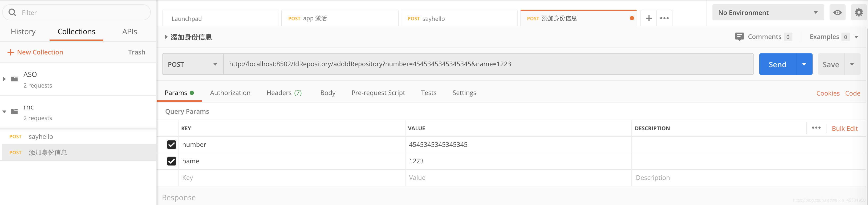Click the Comments speech bubble icon
868x205 pixels.
739,37
